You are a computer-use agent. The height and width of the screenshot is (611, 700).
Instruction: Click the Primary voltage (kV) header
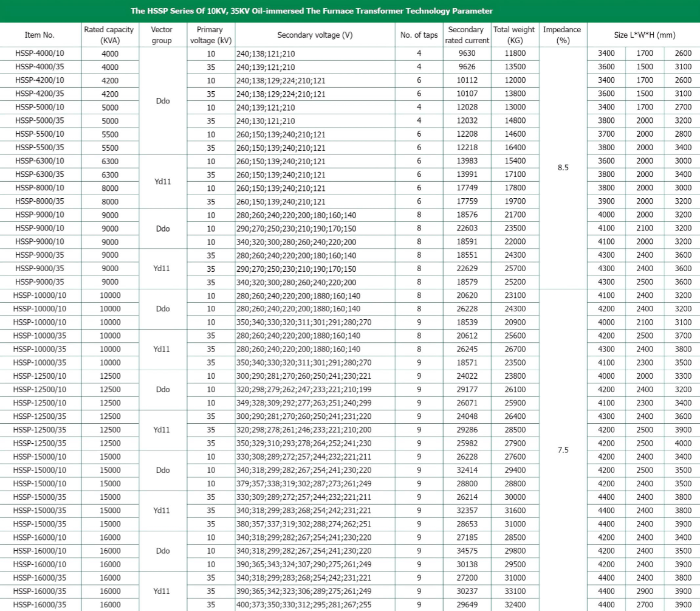[x=210, y=35]
